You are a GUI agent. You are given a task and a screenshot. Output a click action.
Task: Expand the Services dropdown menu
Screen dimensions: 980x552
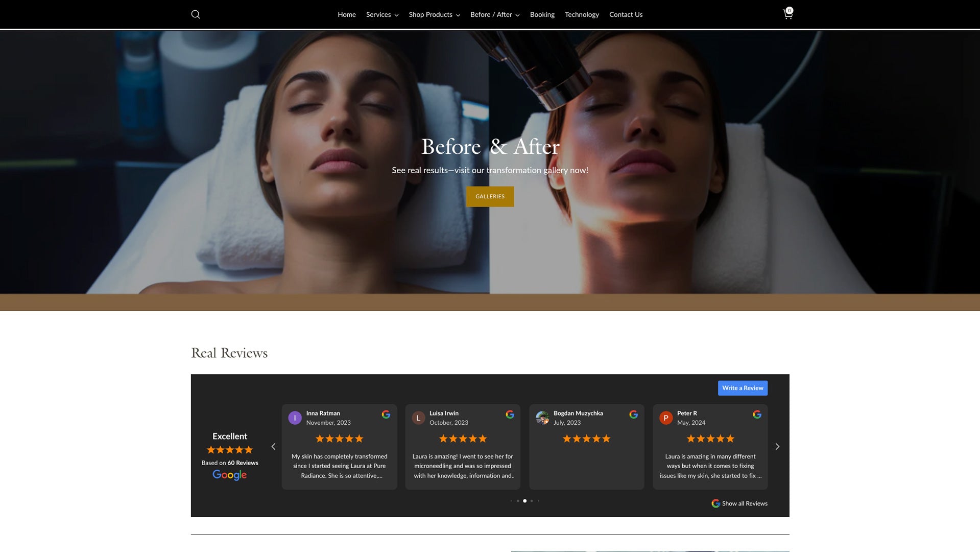point(382,14)
